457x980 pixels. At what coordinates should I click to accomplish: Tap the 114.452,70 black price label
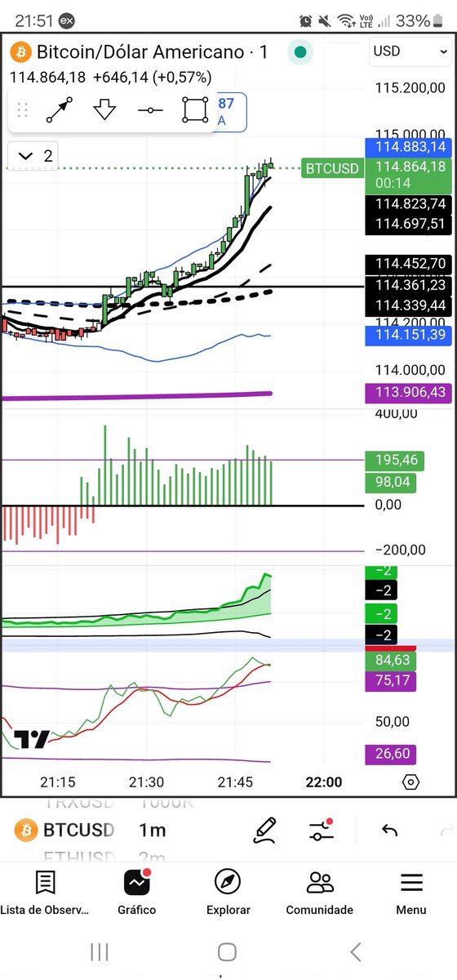point(409,264)
